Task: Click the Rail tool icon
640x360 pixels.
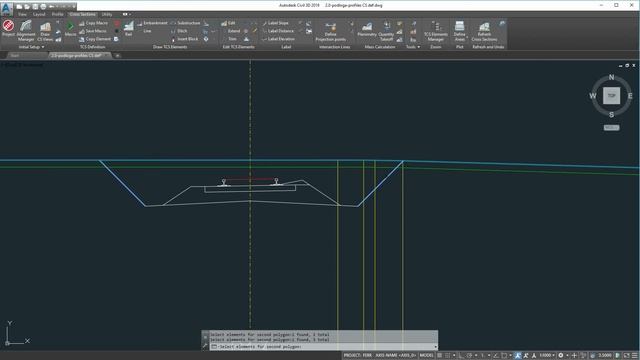Action: pos(129,29)
